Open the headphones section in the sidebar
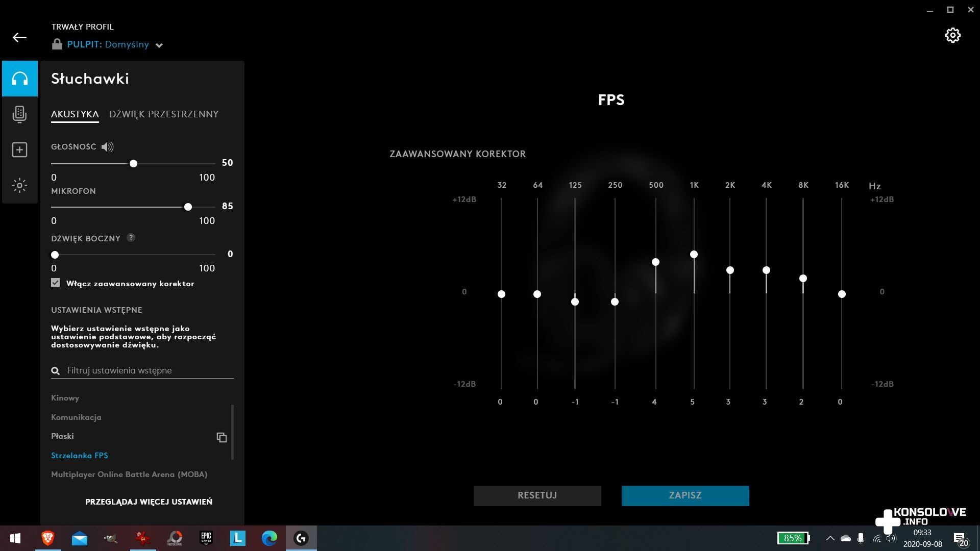This screenshot has height=551, width=980. pyautogui.click(x=20, y=79)
